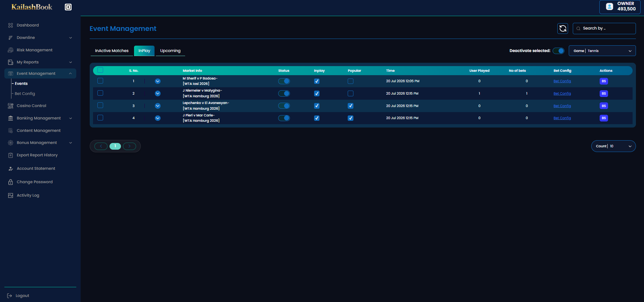Uncheck Inplay for J Niemeier v Malygina

317,94
